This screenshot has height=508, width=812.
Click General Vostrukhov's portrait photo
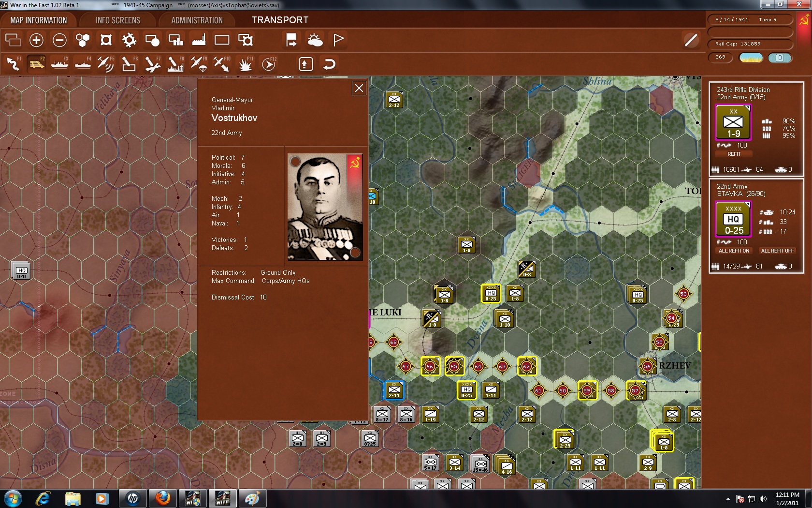325,207
